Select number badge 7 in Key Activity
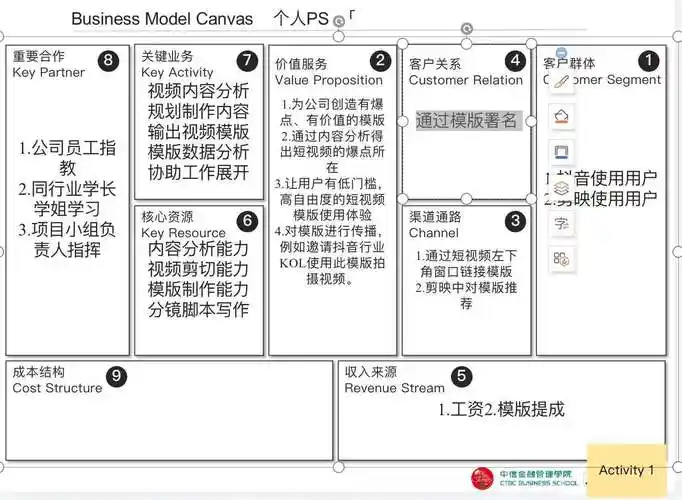 click(x=247, y=61)
